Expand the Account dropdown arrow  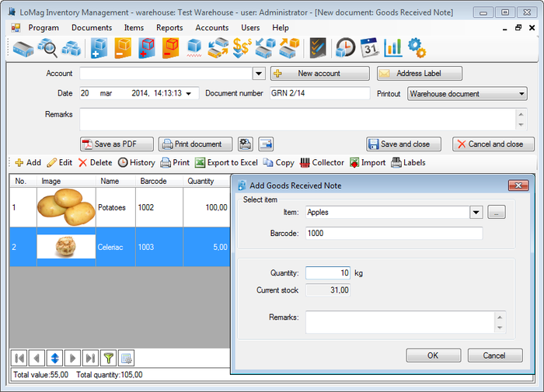259,74
